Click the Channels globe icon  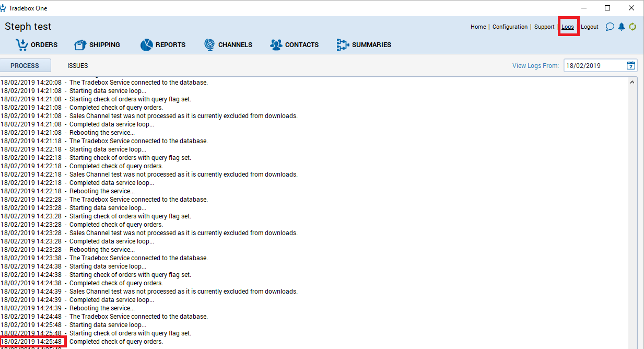tap(209, 45)
